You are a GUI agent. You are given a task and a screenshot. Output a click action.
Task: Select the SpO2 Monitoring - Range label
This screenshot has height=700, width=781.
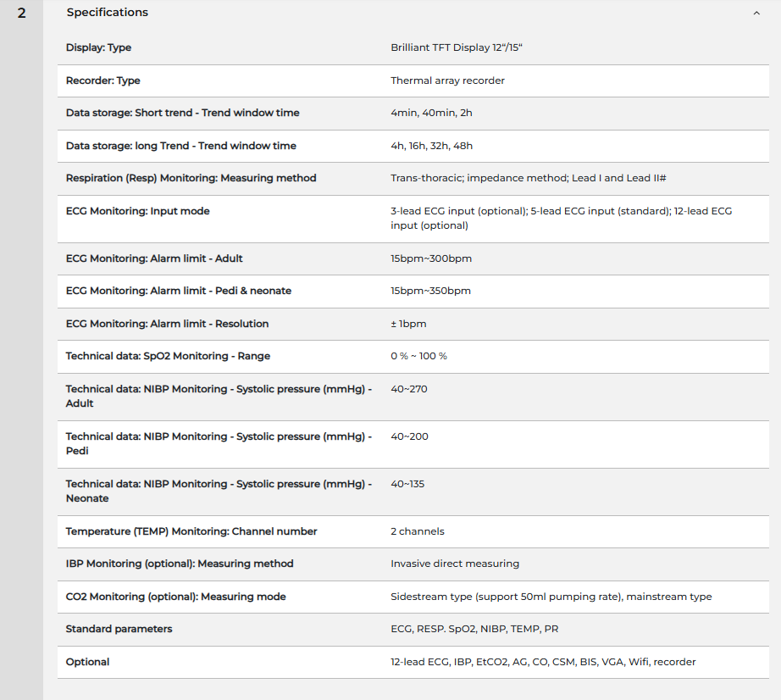168,356
